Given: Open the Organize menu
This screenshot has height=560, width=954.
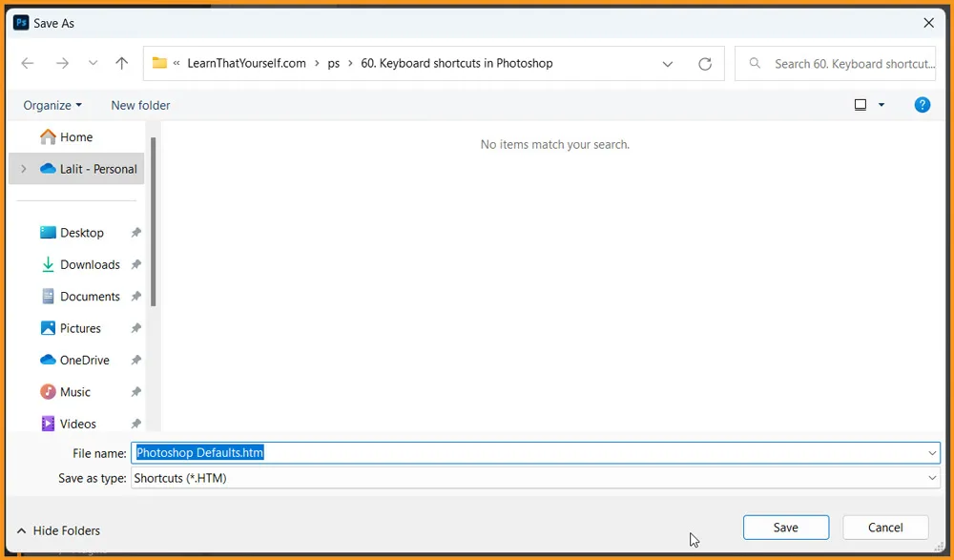Looking at the screenshot, I should pyautogui.click(x=52, y=105).
